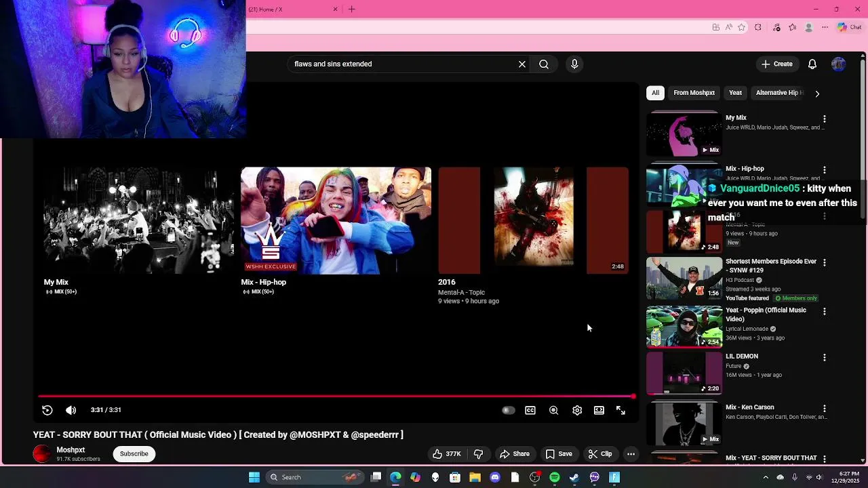
Task: Dislike the YEAT video
Action: 478,454
